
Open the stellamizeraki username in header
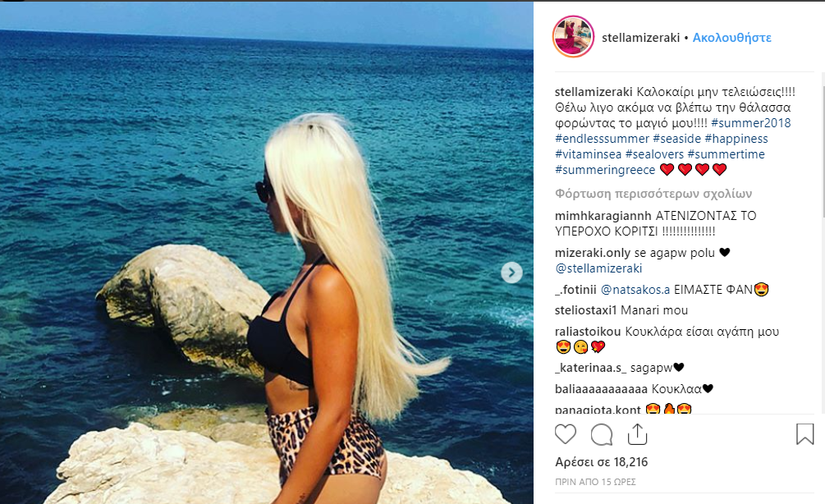(x=641, y=38)
